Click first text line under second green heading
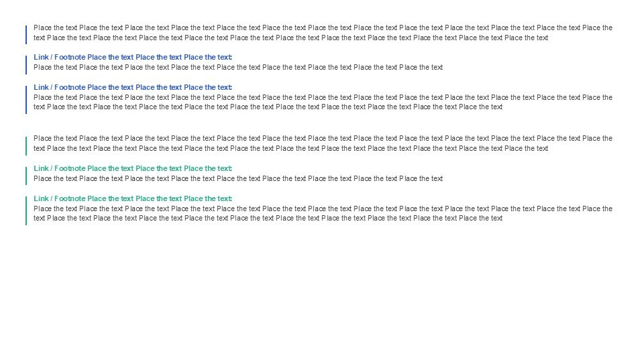This screenshot has height=362, width=644. tap(323, 209)
